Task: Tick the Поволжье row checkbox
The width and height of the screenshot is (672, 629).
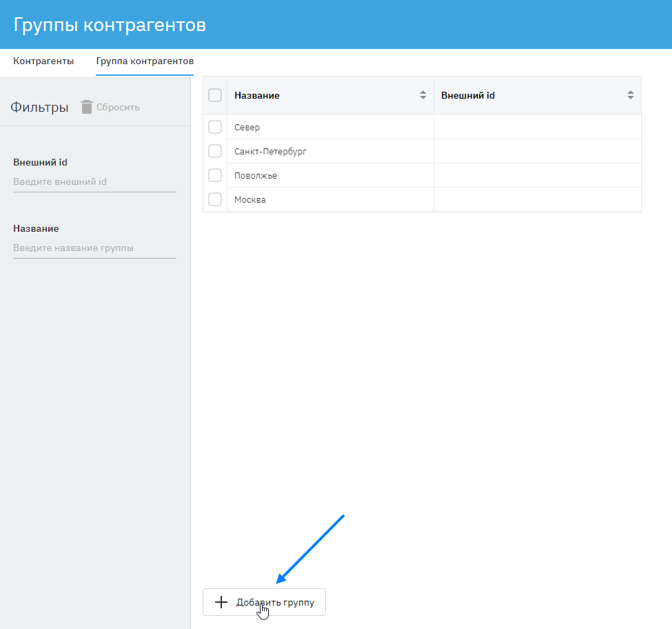Action: point(215,175)
